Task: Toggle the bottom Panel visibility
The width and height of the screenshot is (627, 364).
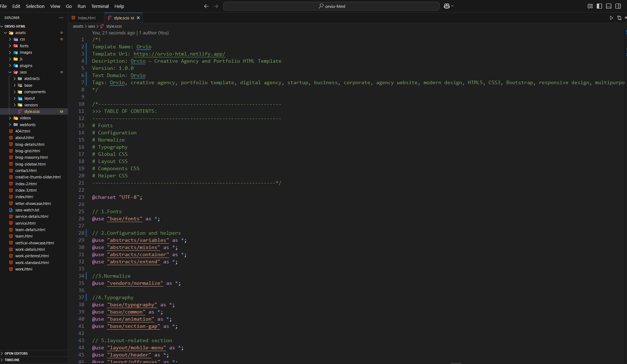Action: [x=609, y=6]
